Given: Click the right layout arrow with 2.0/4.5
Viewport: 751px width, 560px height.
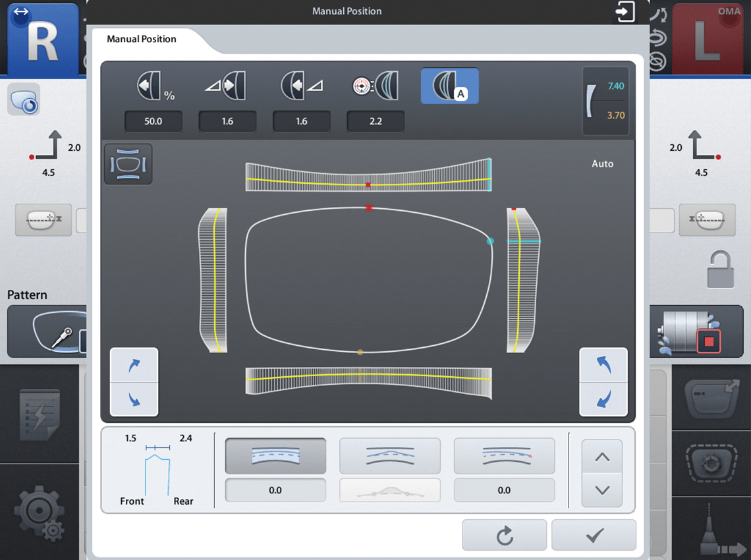Looking at the screenshot, I should (x=704, y=145).
